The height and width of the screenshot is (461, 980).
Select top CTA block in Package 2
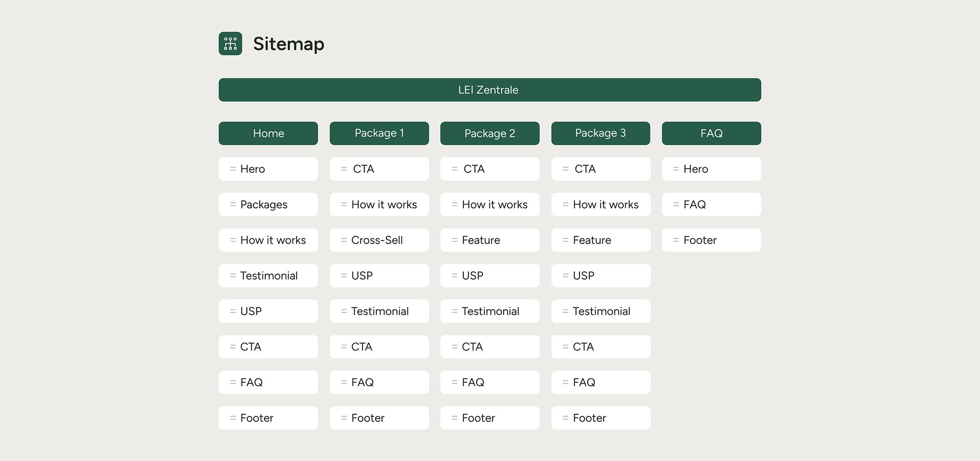click(490, 169)
